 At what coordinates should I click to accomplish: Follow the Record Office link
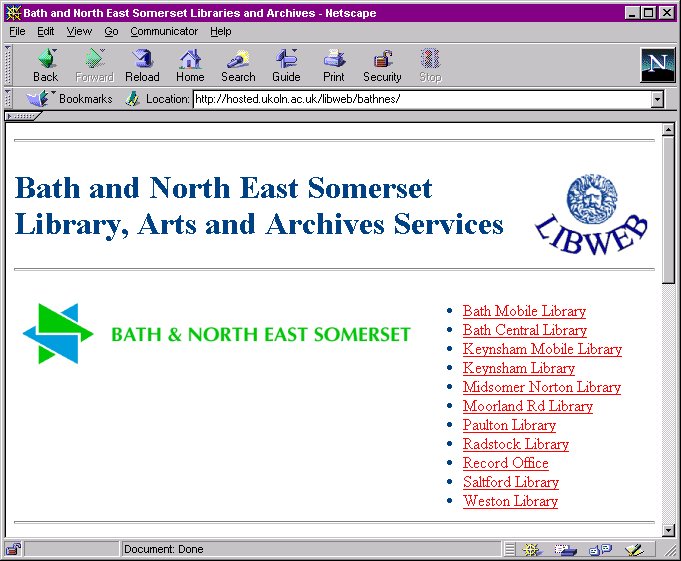click(506, 463)
